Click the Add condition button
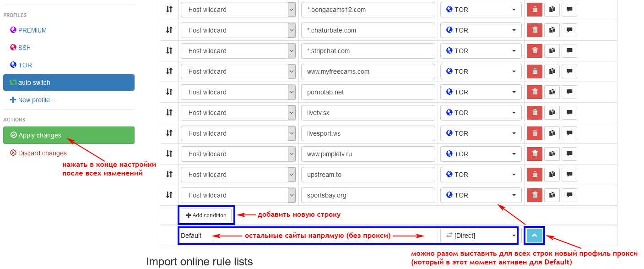This screenshot has width=644, height=269. [x=206, y=215]
